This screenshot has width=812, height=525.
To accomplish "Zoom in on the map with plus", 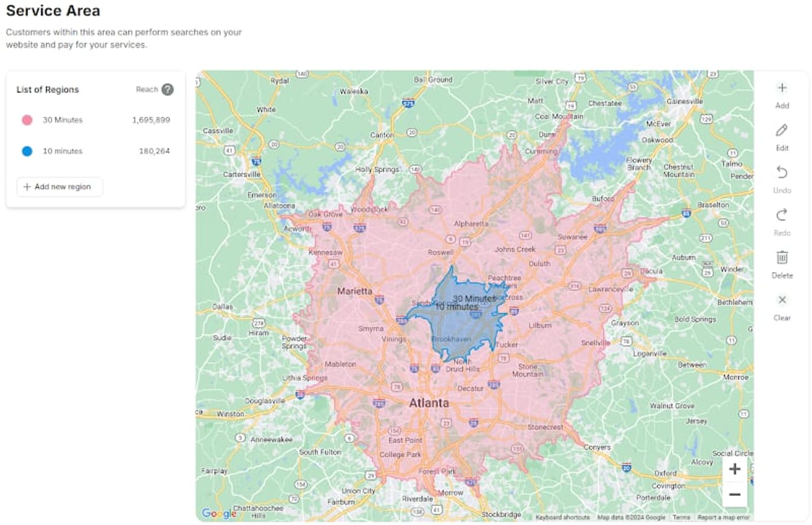I will click(734, 469).
